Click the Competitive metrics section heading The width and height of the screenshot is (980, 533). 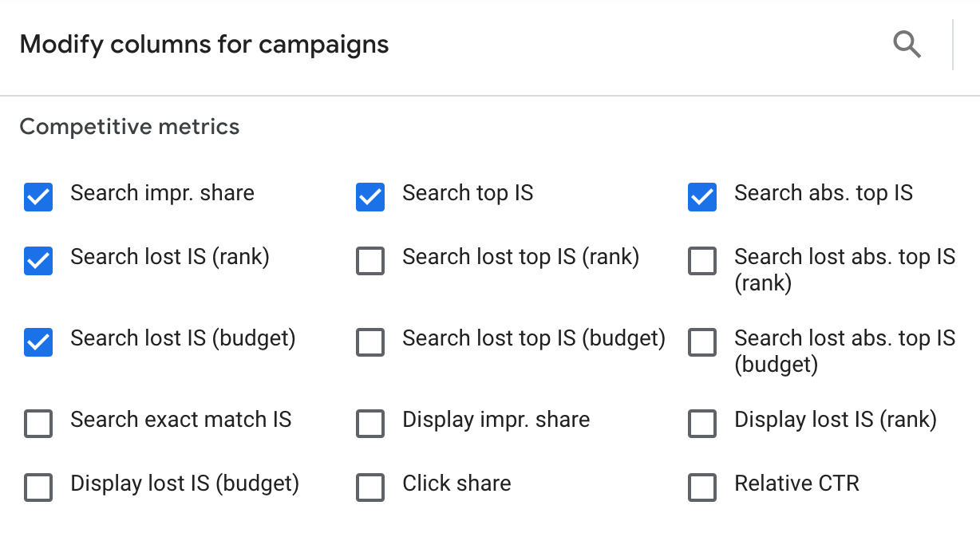pos(129,127)
